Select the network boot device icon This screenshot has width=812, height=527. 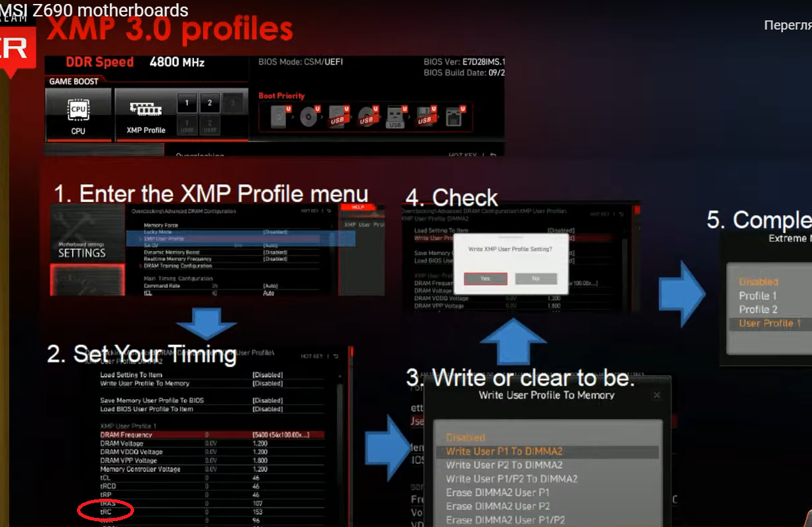[x=455, y=117]
